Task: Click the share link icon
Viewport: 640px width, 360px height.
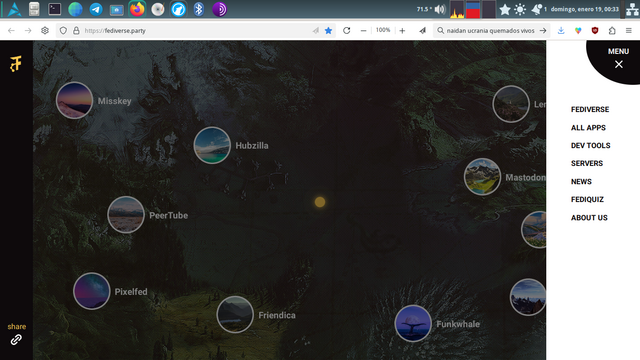Action: (x=16, y=340)
